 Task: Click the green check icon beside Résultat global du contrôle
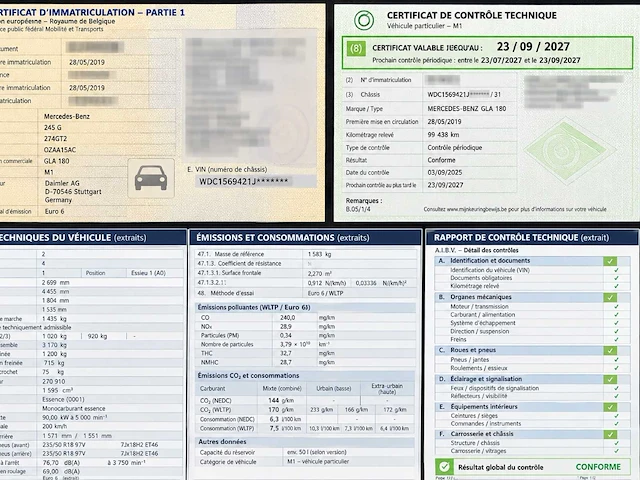pyautogui.click(x=444, y=466)
